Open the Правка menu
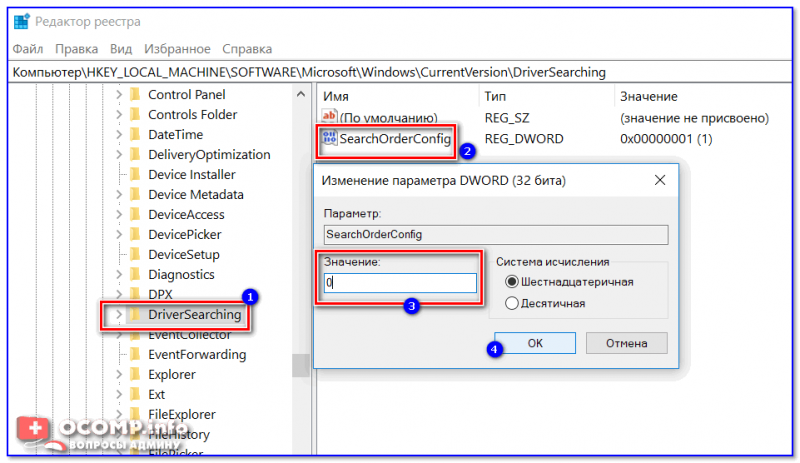The width and height of the screenshot is (800, 463). pos(77,49)
